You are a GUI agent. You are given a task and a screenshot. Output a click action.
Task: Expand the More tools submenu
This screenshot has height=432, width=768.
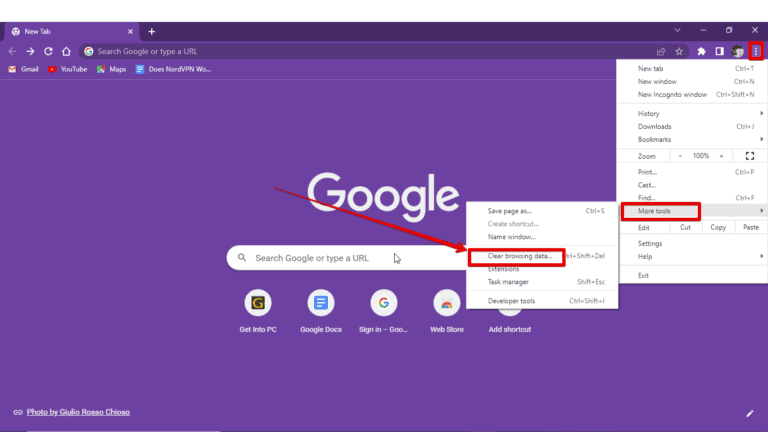coord(693,211)
